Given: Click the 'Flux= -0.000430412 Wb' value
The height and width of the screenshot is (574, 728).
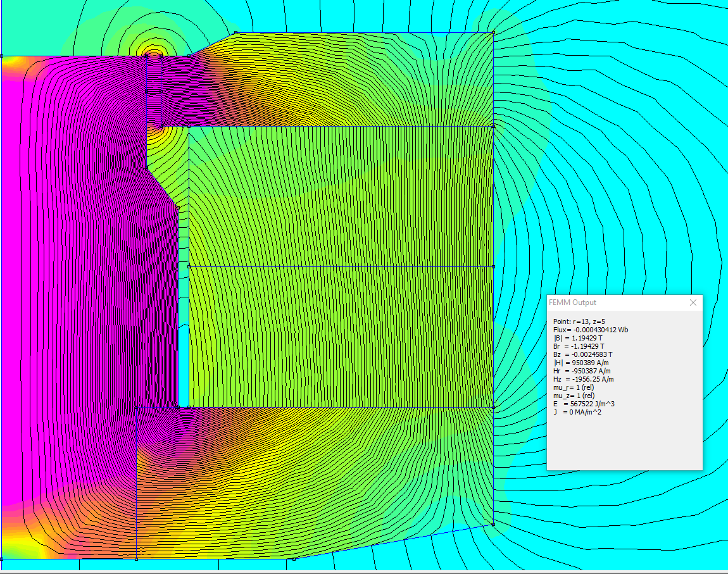Looking at the screenshot, I should [x=591, y=330].
